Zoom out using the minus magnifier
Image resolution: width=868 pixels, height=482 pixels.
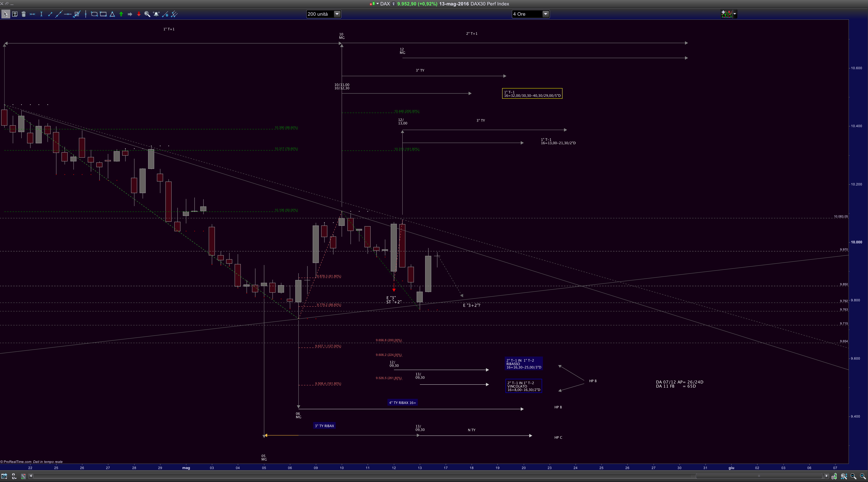pyautogui.click(x=853, y=476)
